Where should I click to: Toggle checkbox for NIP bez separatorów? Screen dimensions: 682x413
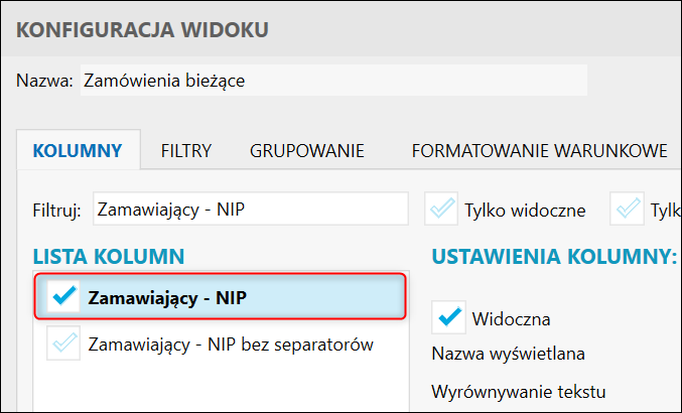click(x=64, y=345)
